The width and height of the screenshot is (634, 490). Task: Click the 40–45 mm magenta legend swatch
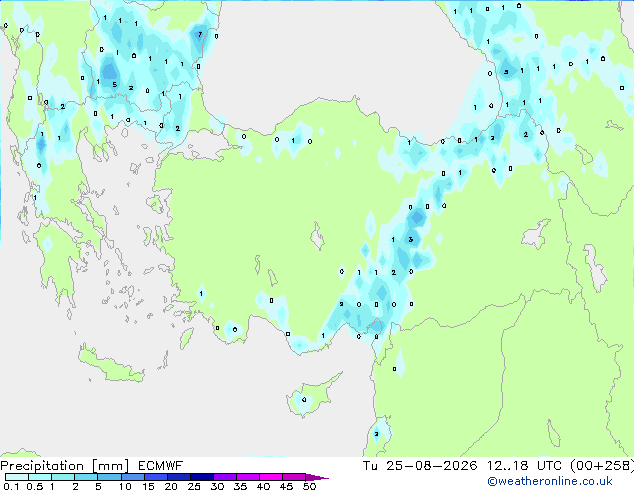click(x=271, y=477)
